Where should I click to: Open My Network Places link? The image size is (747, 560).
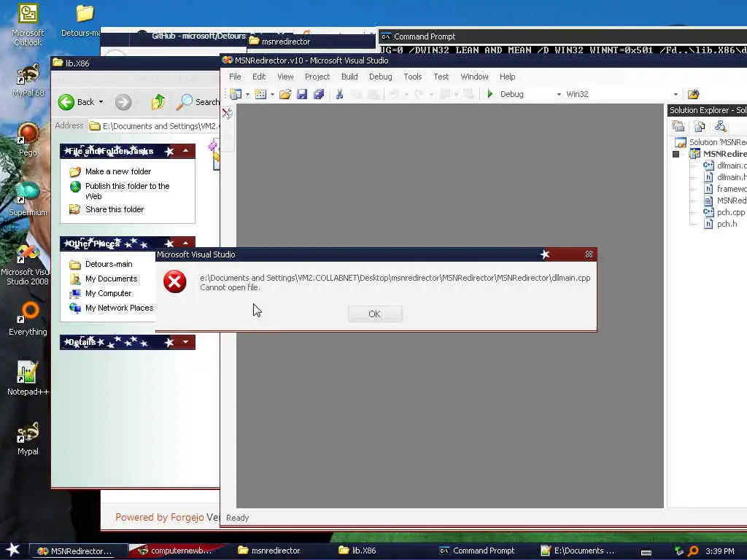119,308
